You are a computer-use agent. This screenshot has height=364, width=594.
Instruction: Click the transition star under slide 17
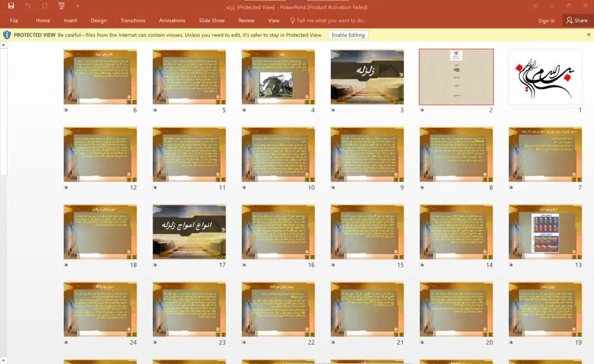click(x=155, y=265)
